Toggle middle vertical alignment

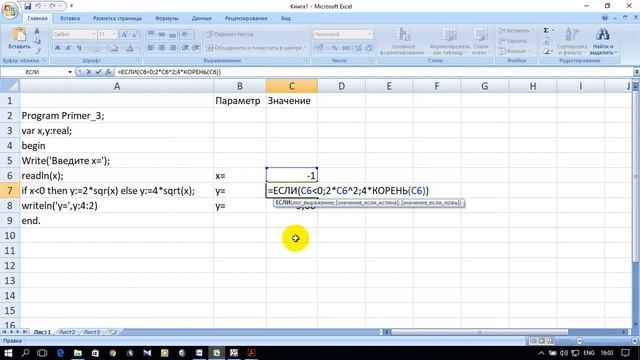[x=162, y=34]
